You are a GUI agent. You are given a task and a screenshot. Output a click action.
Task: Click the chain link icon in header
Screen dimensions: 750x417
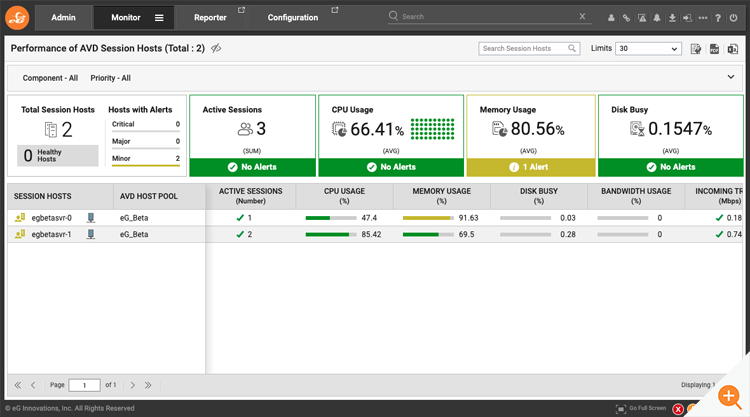(626, 18)
